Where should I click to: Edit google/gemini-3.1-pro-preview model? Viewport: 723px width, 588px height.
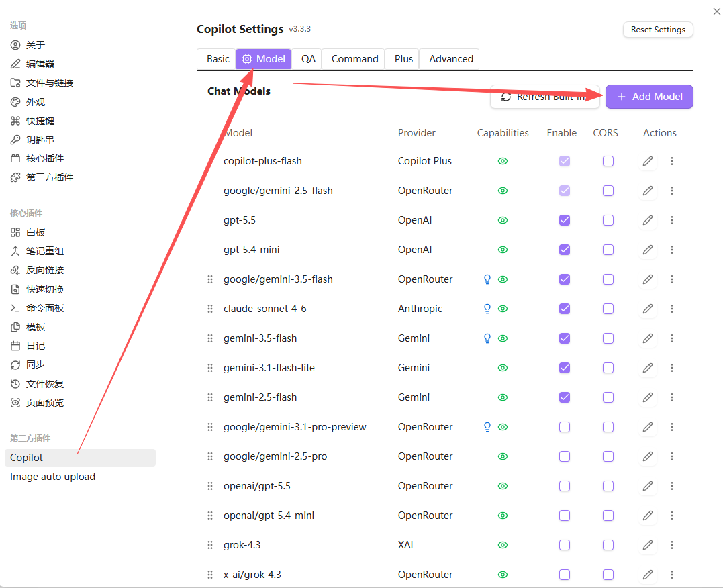(x=648, y=427)
